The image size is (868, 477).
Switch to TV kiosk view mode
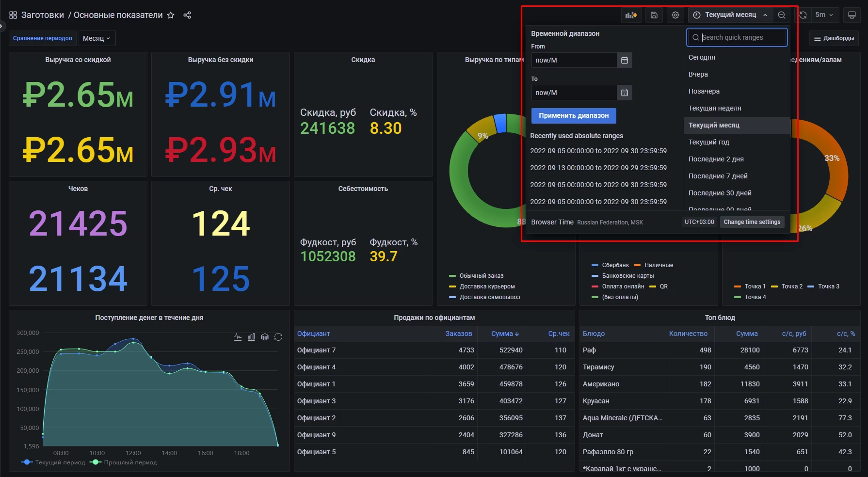(852, 15)
